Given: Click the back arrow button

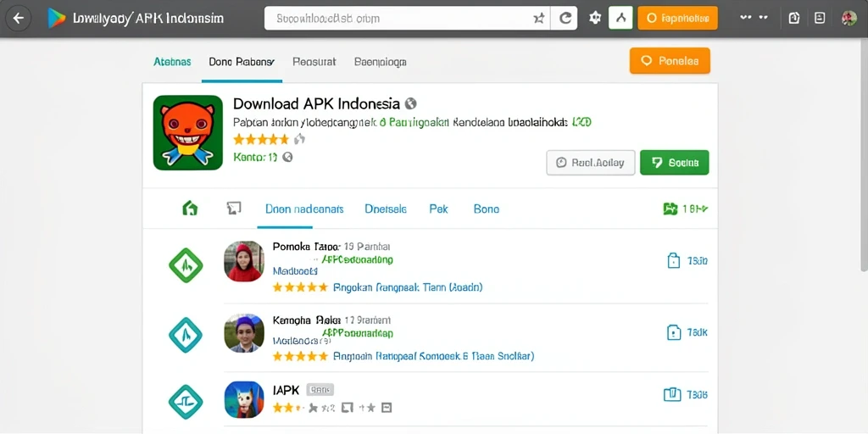Looking at the screenshot, I should pyautogui.click(x=19, y=19).
